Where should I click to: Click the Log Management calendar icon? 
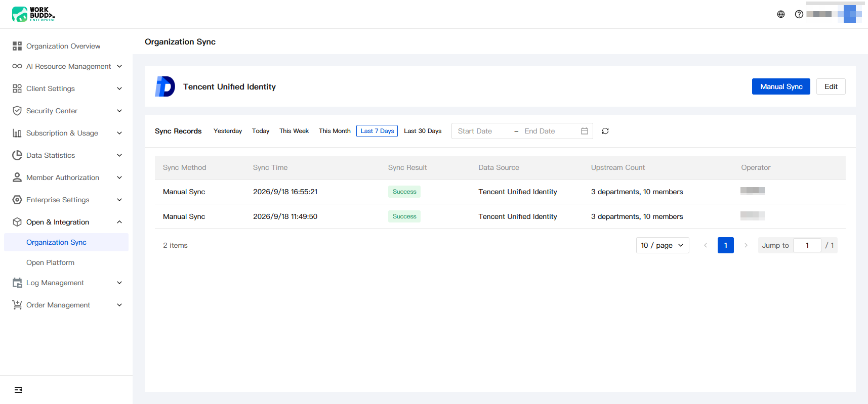17,283
